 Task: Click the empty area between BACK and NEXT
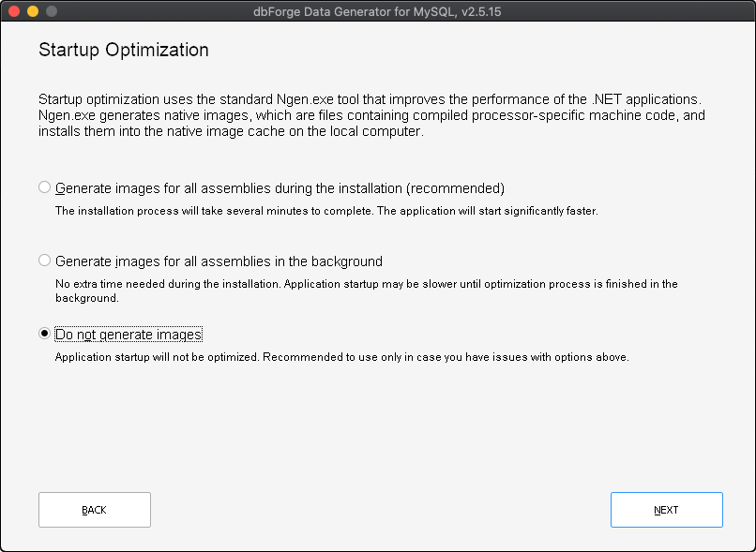375,509
